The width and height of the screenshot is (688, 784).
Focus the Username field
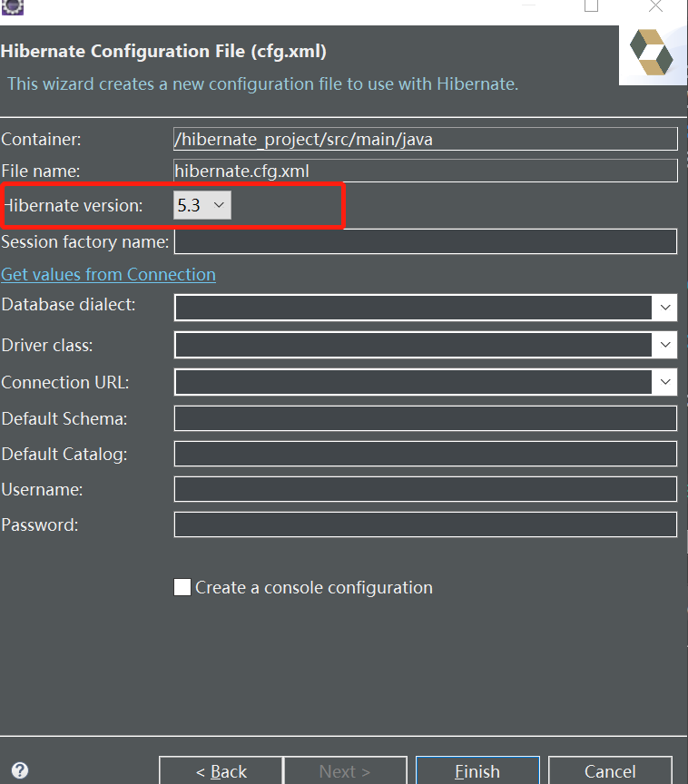click(426, 489)
